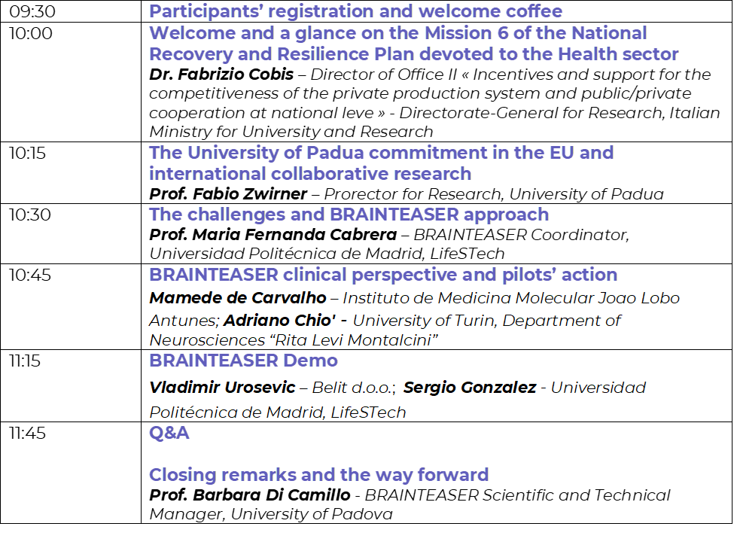Click the name Mamede de Carvalho
Screen dimensions: 734x560
point(238,298)
